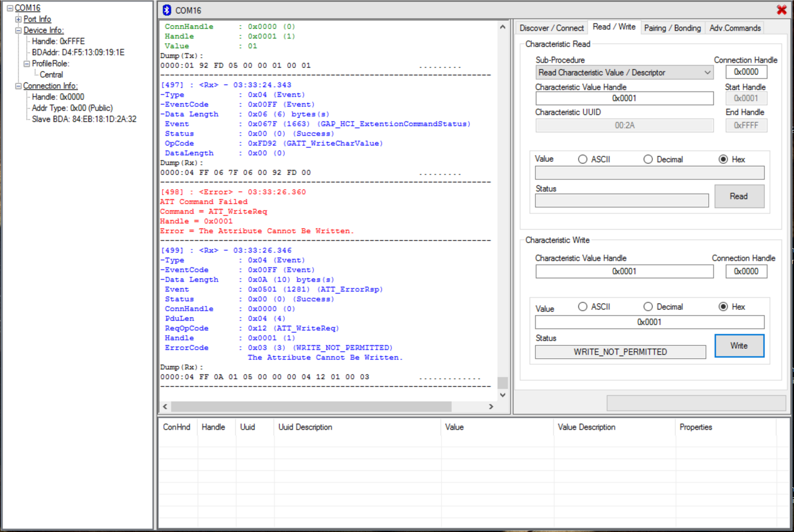Click the Write button
This screenshot has height=532, width=794.
(739, 346)
